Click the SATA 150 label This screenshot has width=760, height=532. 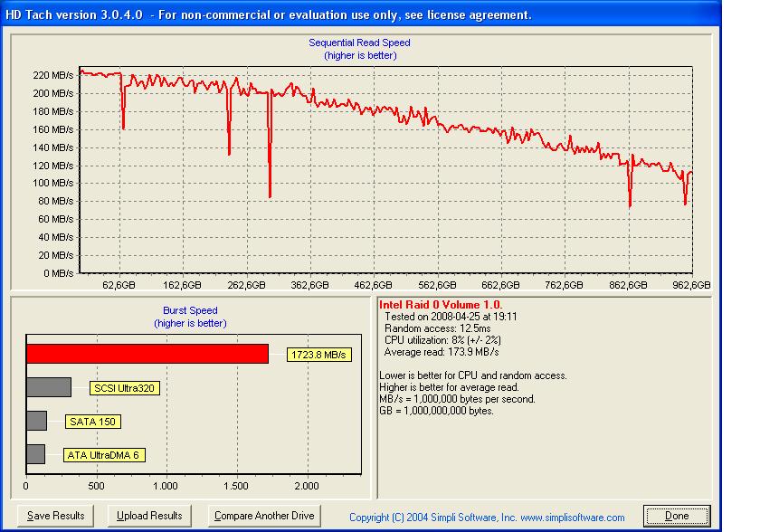[92, 422]
